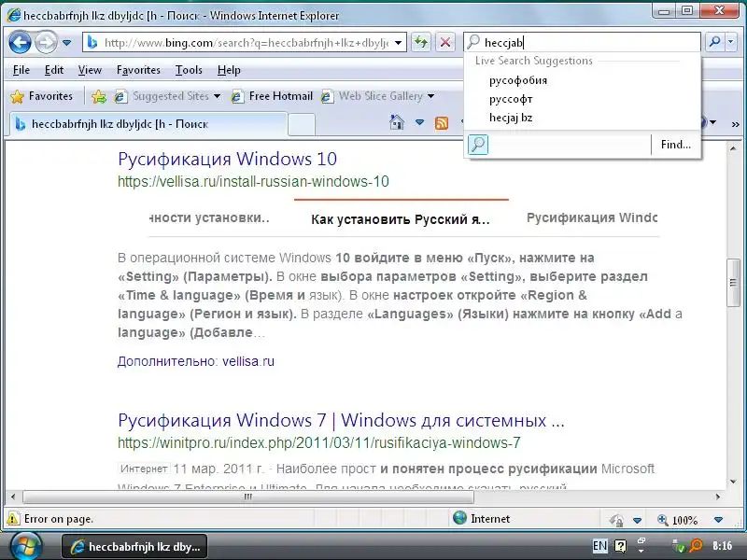This screenshot has height=560, width=747.
Task: Open the File menu
Action: point(21,70)
